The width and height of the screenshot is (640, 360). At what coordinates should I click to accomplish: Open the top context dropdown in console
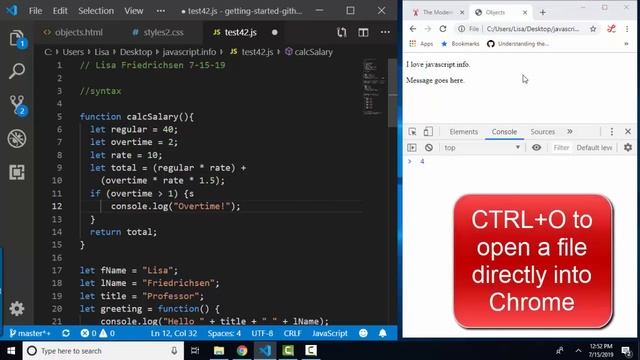(x=482, y=148)
